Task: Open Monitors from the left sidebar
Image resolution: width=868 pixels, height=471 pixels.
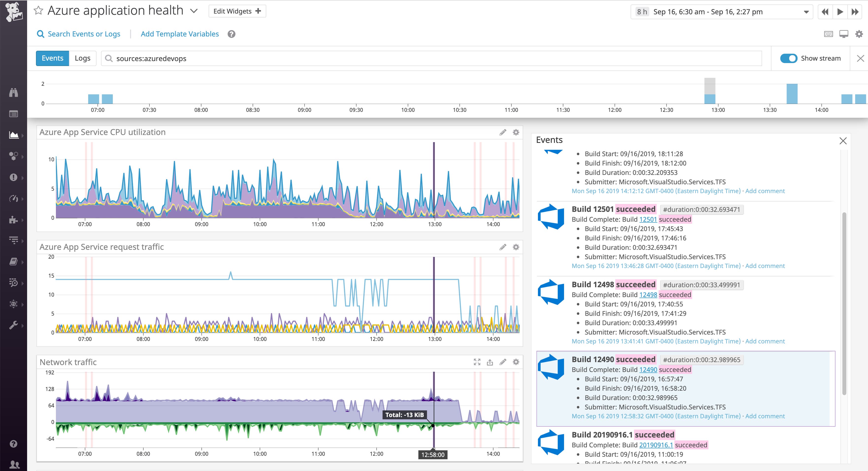Action: coord(14,177)
